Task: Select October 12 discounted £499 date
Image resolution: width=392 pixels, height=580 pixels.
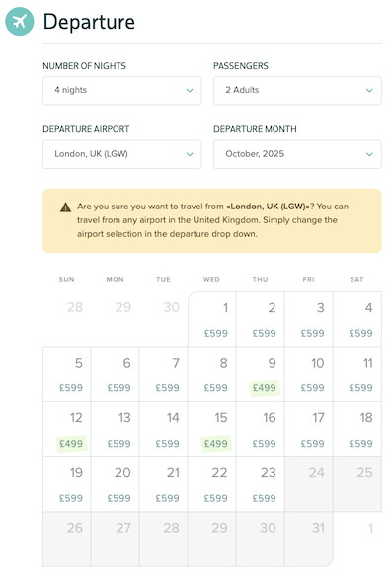Action: pyautogui.click(x=67, y=430)
